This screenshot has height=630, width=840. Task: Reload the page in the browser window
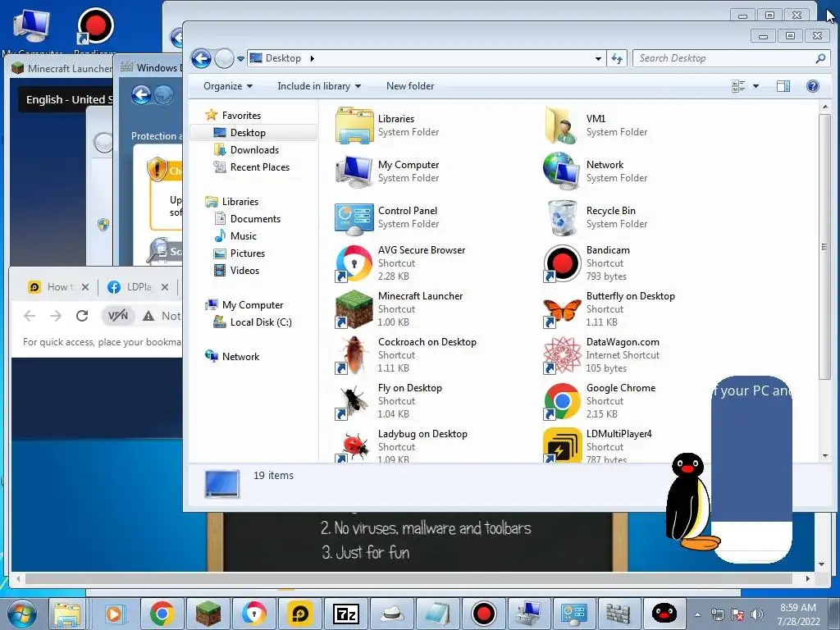click(x=82, y=316)
